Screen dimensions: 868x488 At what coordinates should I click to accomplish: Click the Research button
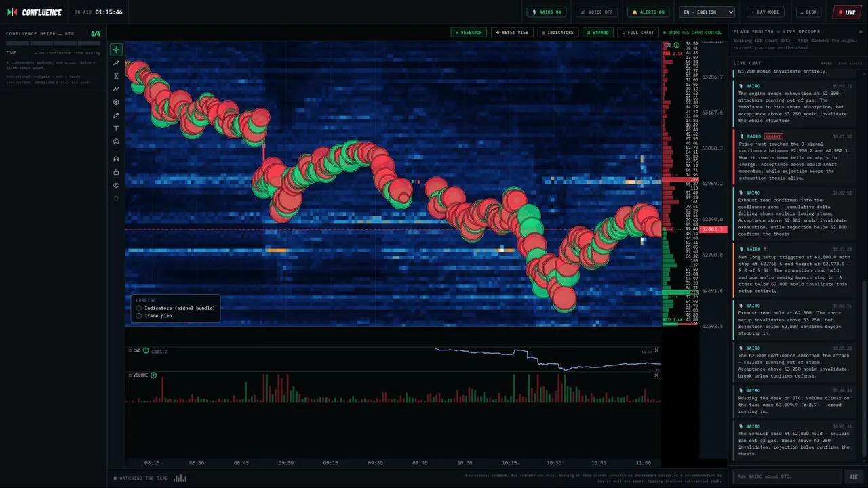pos(469,33)
